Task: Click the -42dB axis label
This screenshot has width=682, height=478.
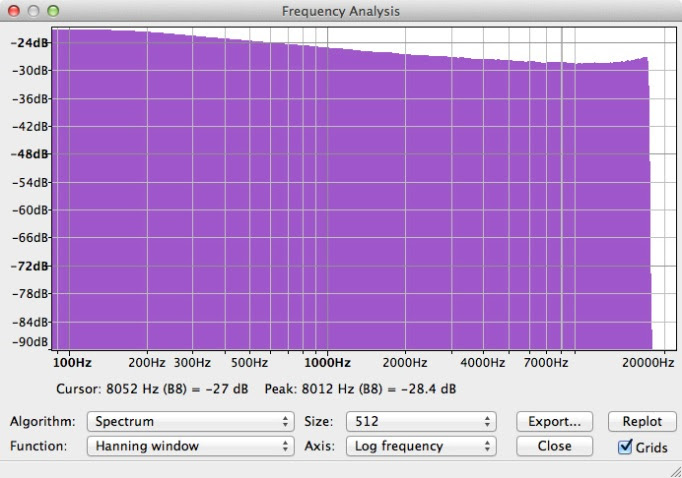Action: [30, 127]
